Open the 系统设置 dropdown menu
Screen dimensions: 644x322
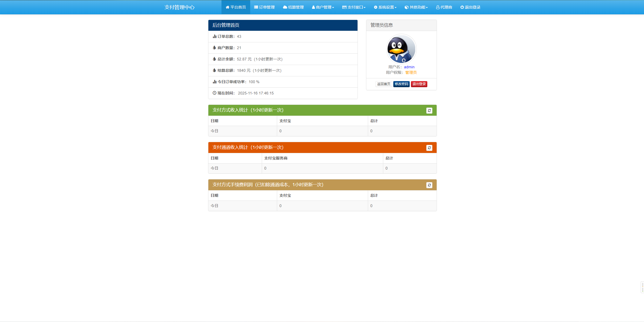tap(385, 7)
